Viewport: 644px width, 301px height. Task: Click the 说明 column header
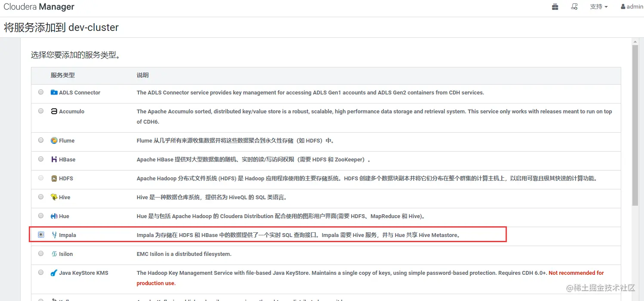143,75
